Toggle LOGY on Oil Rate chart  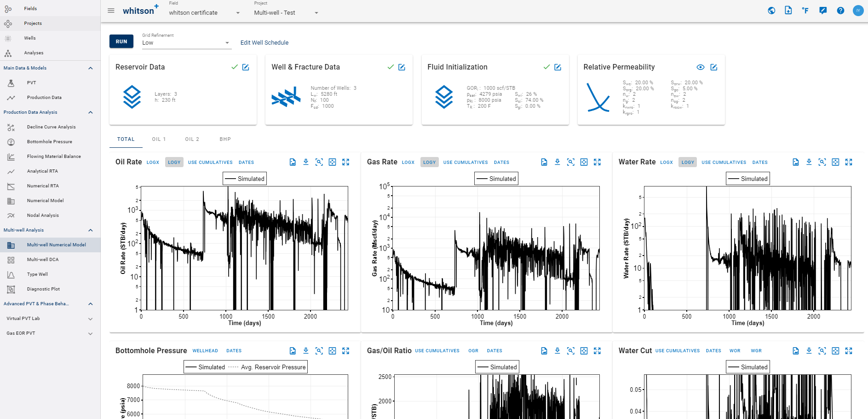[174, 163]
